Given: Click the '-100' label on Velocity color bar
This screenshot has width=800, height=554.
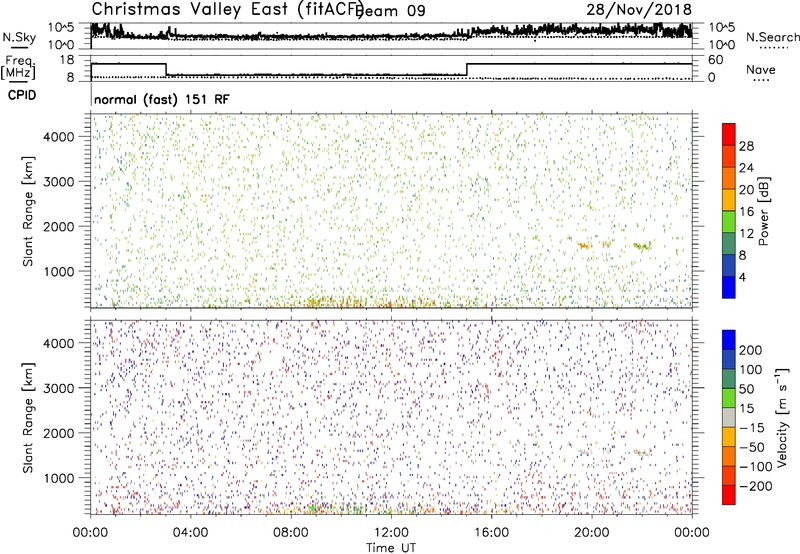Looking at the screenshot, I should pyautogui.click(x=756, y=467).
